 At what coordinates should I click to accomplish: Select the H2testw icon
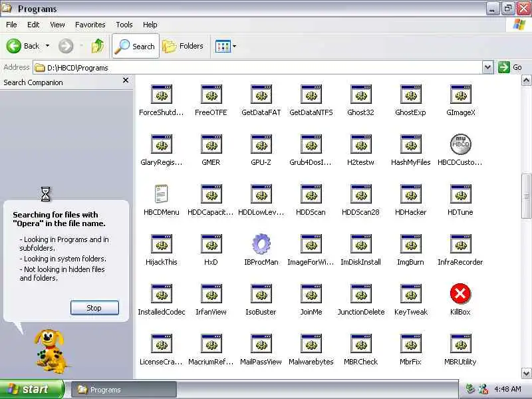[x=361, y=144]
